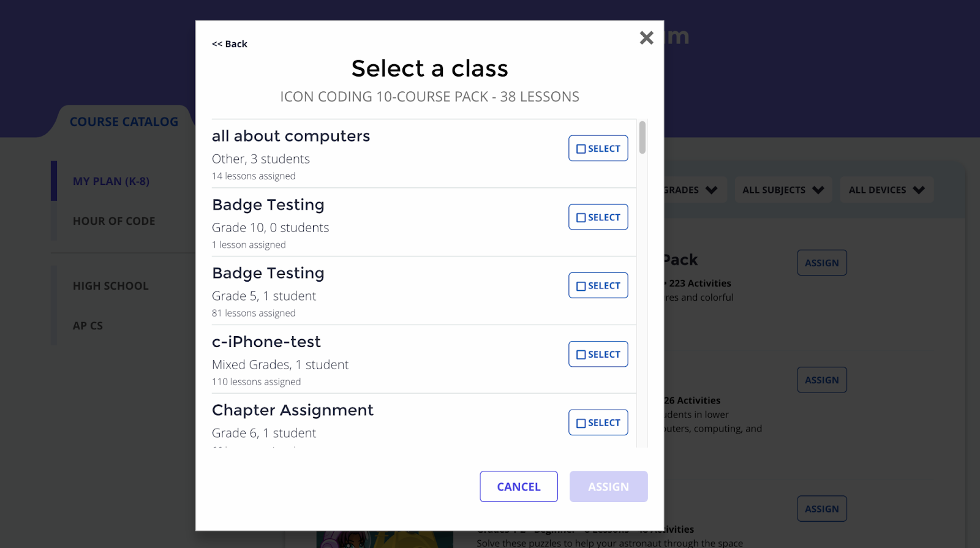Image resolution: width=980 pixels, height=548 pixels.
Task: Open My Plan (K-8) section
Action: point(111,181)
